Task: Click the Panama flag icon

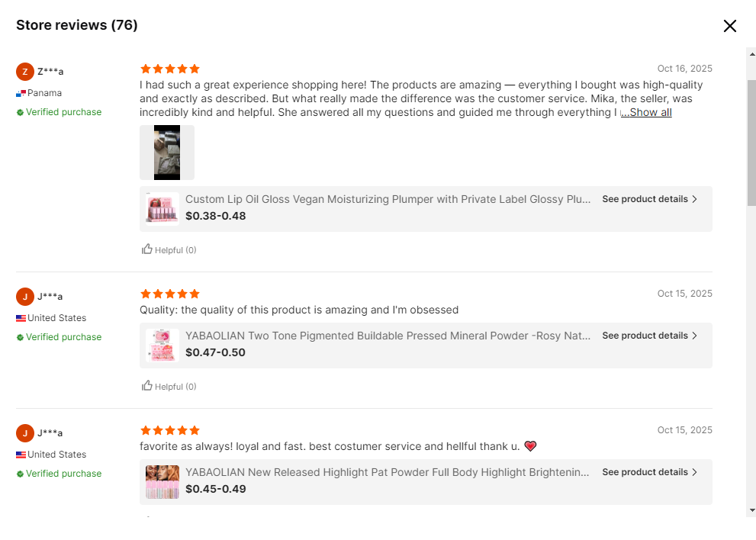Action: (x=21, y=93)
